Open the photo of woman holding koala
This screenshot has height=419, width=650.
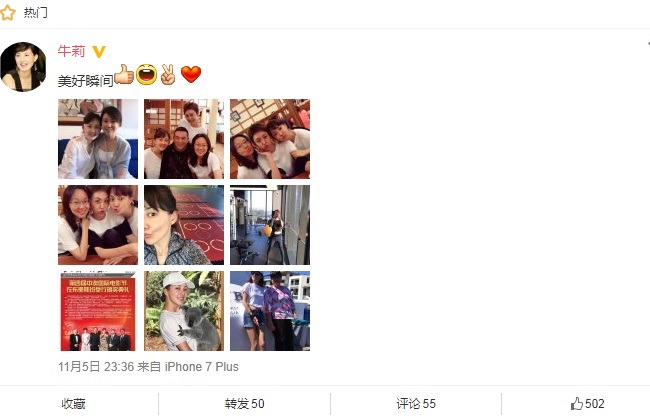click(x=184, y=311)
